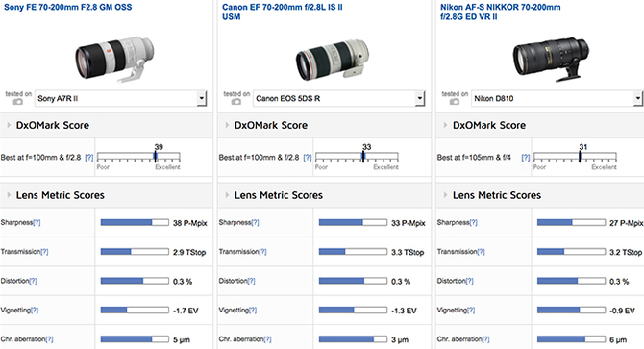The width and height of the screenshot is (644, 349).
Task: Click Canon DxOMark score scale showing 33
Action: click(x=357, y=157)
